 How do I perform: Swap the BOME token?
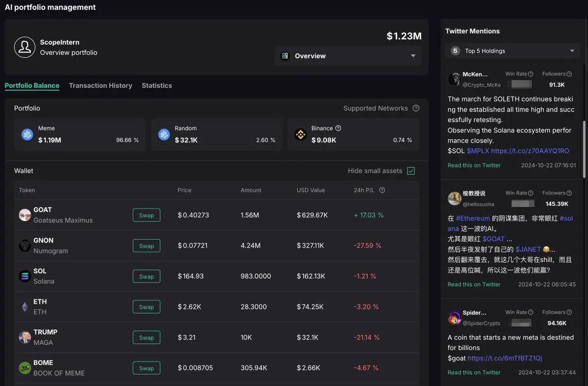point(147,368)
